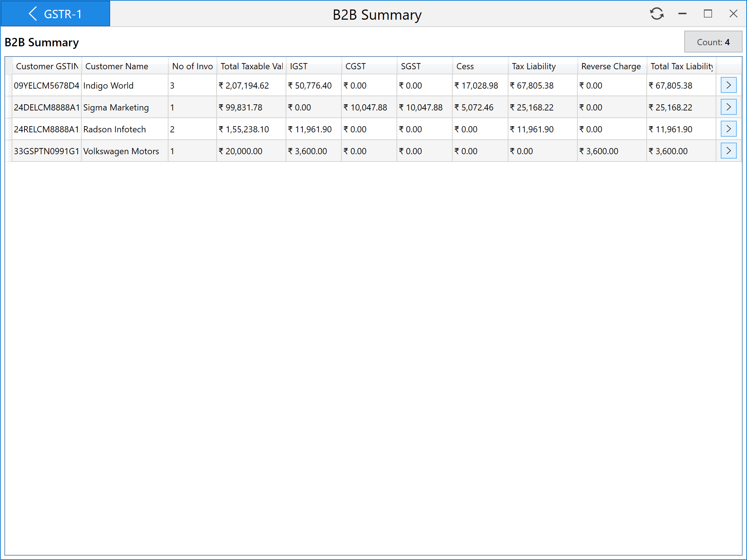Maximize the B2B Summary window
747x560 pixels.
click(708, 14)
